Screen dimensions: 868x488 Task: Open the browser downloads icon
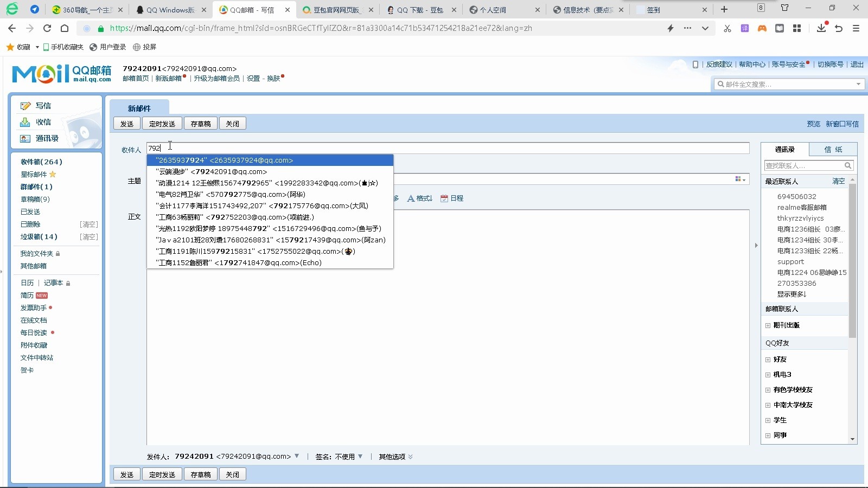coord(821,28)
